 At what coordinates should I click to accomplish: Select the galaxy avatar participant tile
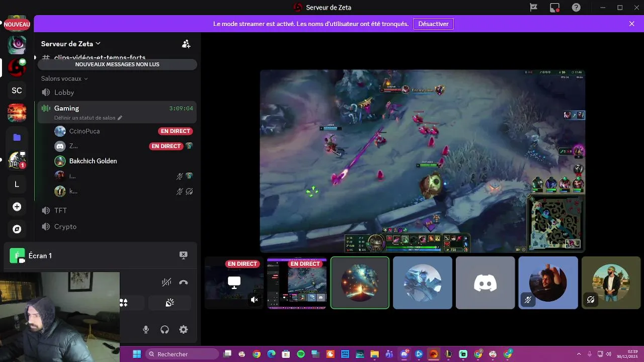(360, 283)
